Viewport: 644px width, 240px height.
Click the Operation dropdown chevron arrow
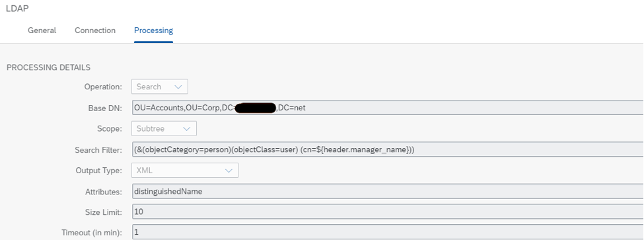tap(178, 87)
